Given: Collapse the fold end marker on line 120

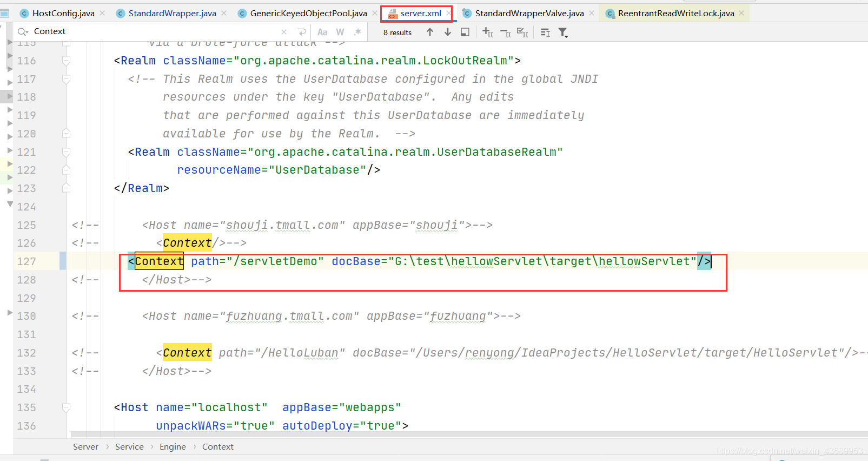Looking at the screenshot, I should tap(66, 133).
